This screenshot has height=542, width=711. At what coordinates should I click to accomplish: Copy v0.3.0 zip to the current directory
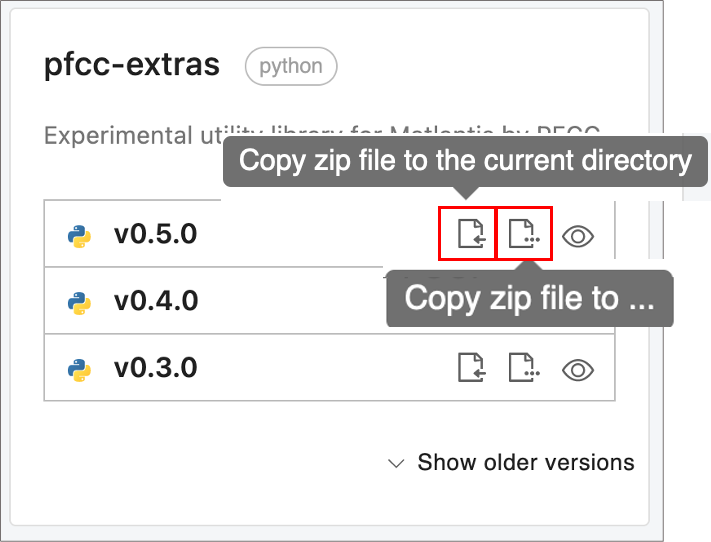tap(470, 368)
